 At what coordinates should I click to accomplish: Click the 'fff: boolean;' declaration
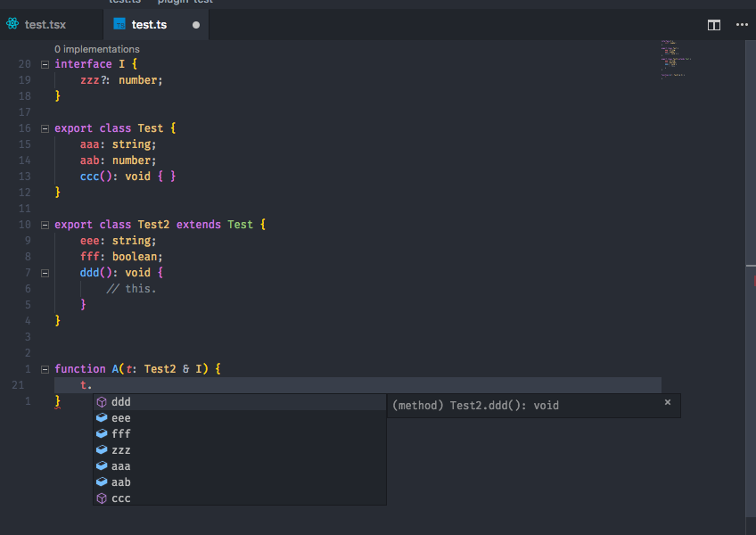coord(121,257)
